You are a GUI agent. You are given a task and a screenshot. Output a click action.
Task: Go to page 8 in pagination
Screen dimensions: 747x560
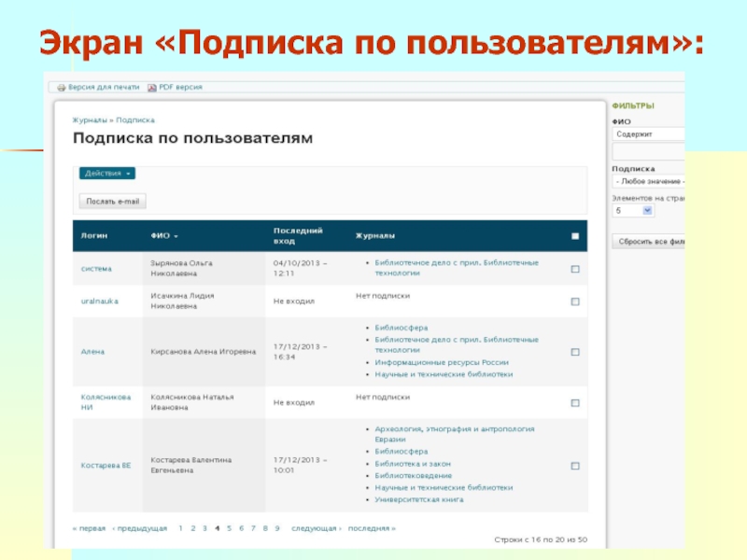pos(265,528)
